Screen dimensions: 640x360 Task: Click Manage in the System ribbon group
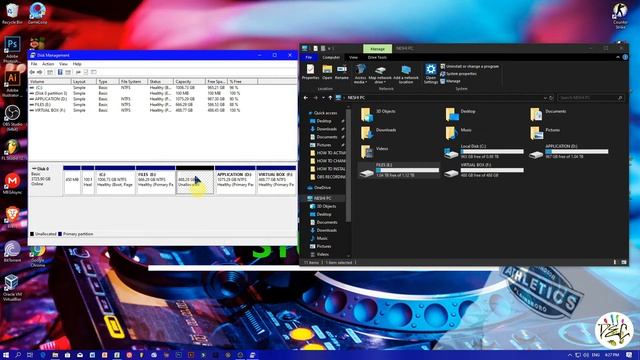coord(451,81)
